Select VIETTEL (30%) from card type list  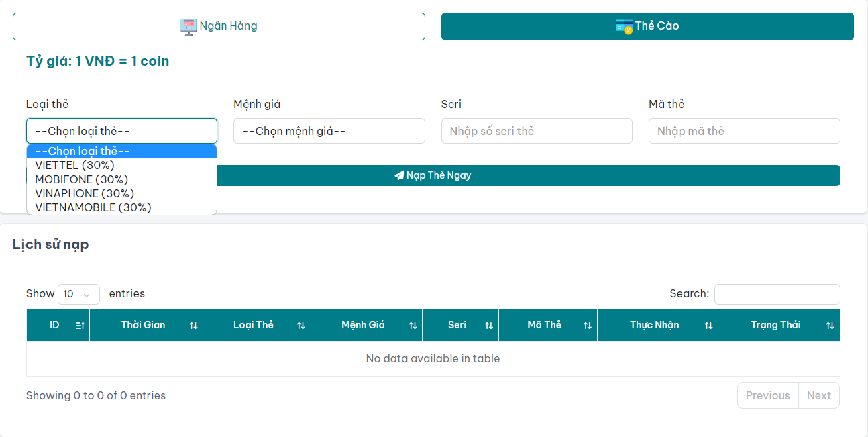point(74,165)
